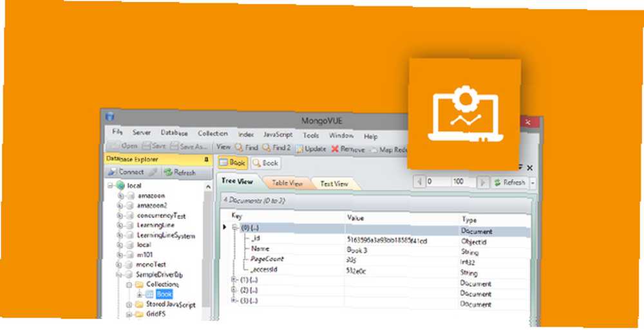Screen dimensions: 644x330
Task: Open the File menu
Action: click(x=117, y=132)
